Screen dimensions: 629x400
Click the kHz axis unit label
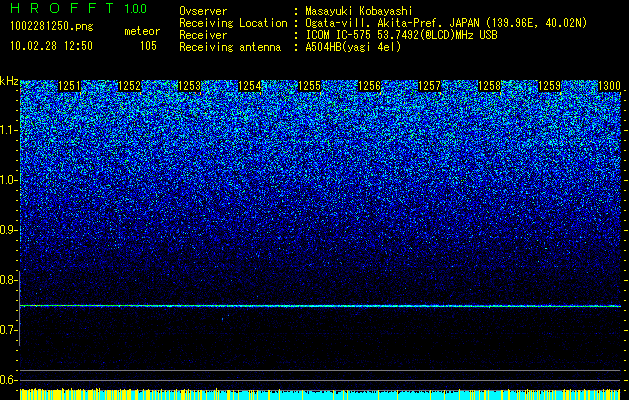tap(9, 81)
